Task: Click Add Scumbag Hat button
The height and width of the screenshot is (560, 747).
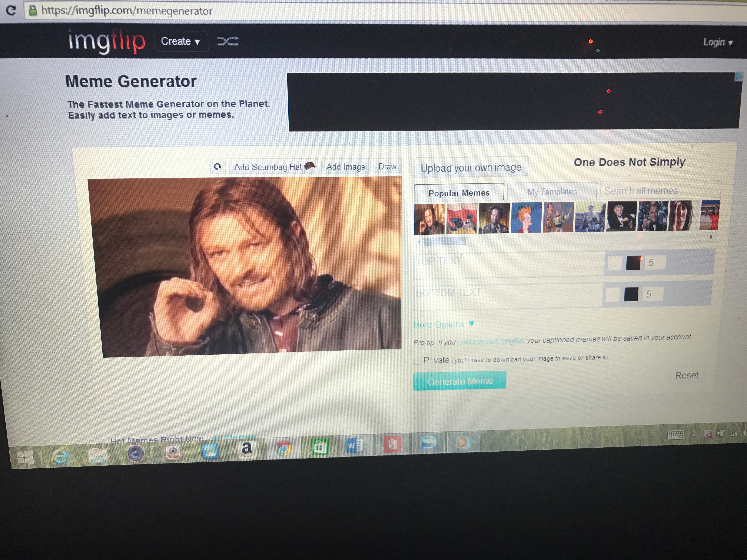Action: coord(273,166)
